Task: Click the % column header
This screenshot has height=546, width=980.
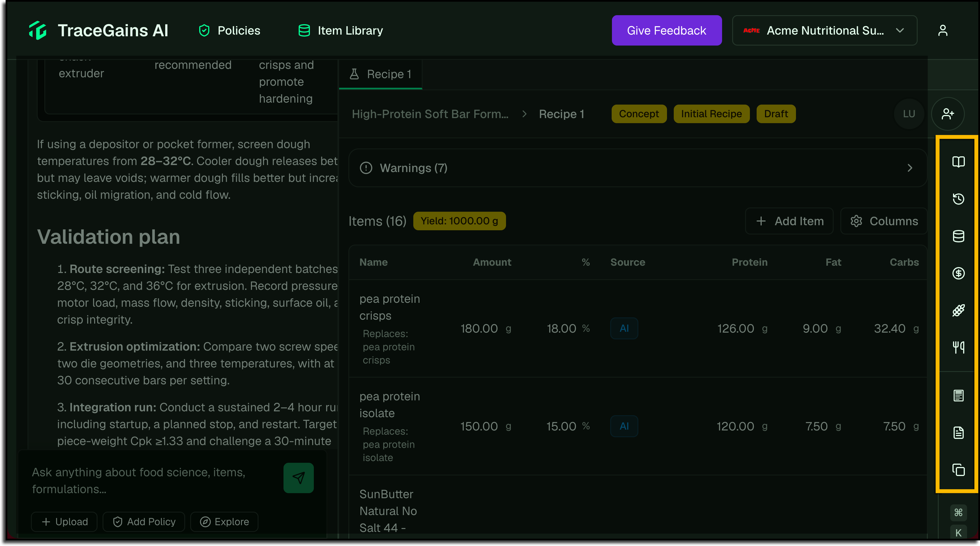Action: point(586,262)
